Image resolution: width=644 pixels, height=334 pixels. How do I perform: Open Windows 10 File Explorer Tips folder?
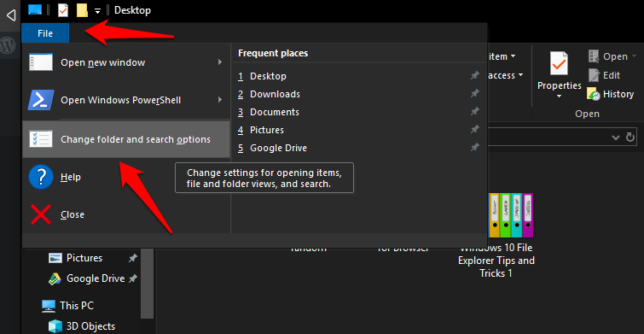496,234
